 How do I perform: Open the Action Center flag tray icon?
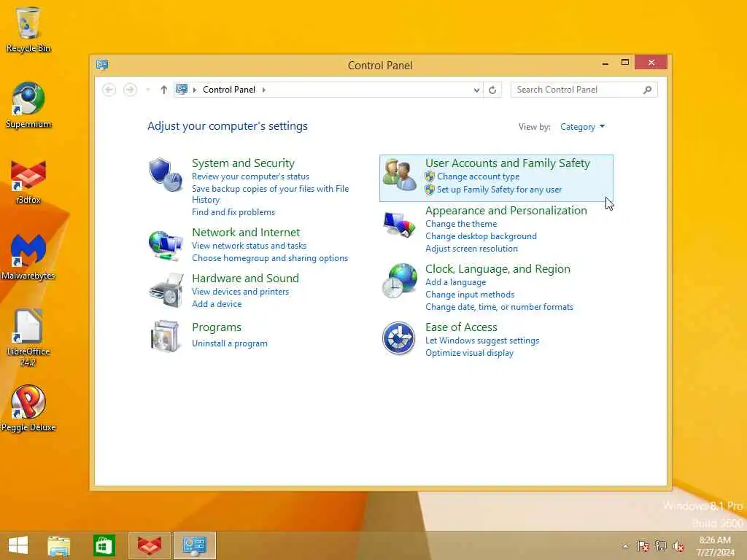(643, 546)
